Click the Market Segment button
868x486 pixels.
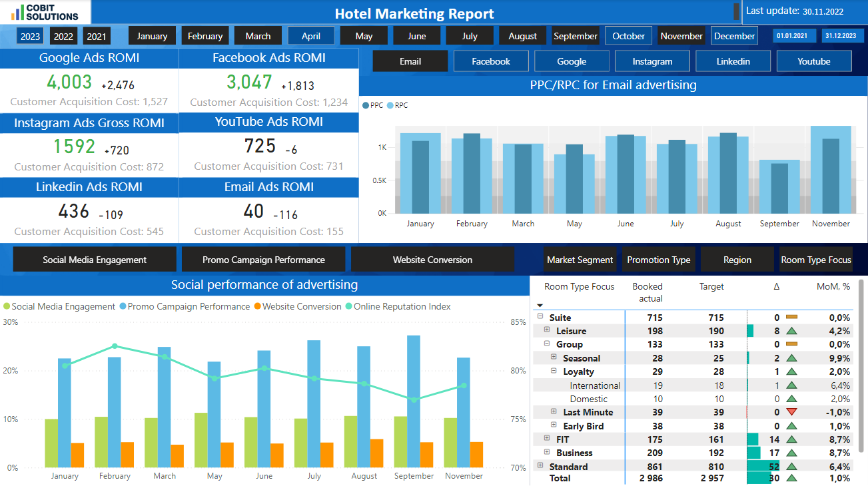580,259
